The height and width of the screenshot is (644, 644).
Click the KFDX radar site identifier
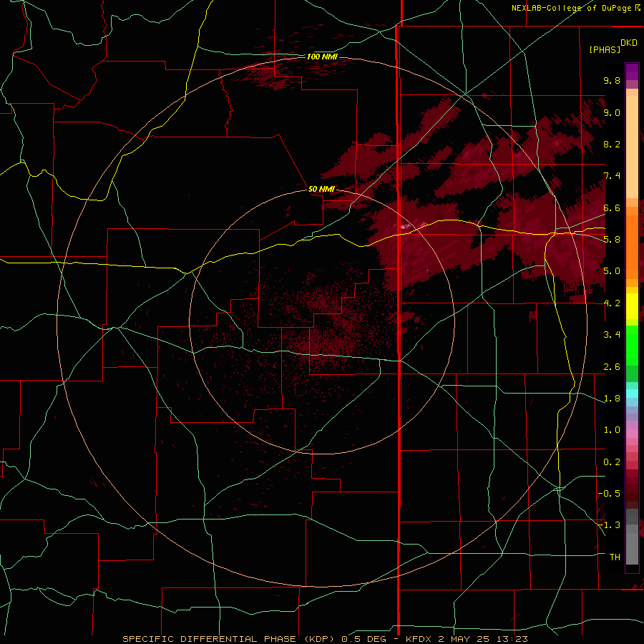419,639
